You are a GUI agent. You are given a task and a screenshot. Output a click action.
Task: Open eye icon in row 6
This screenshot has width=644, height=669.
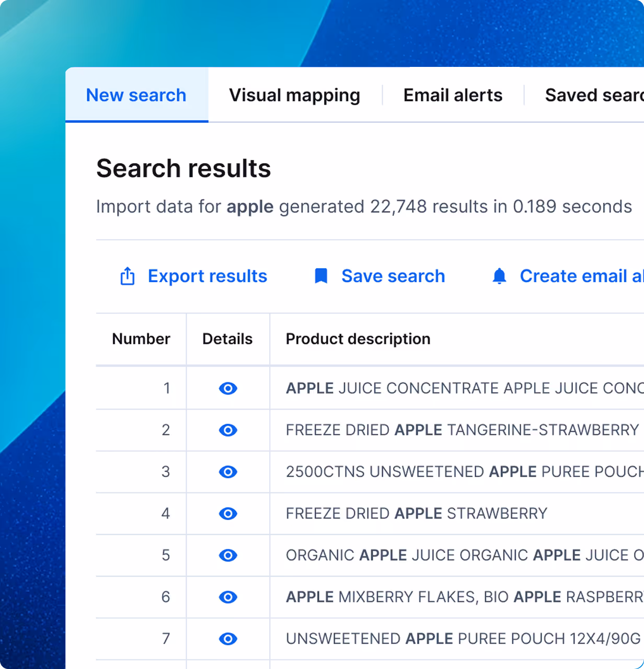[x=228, y=597]
